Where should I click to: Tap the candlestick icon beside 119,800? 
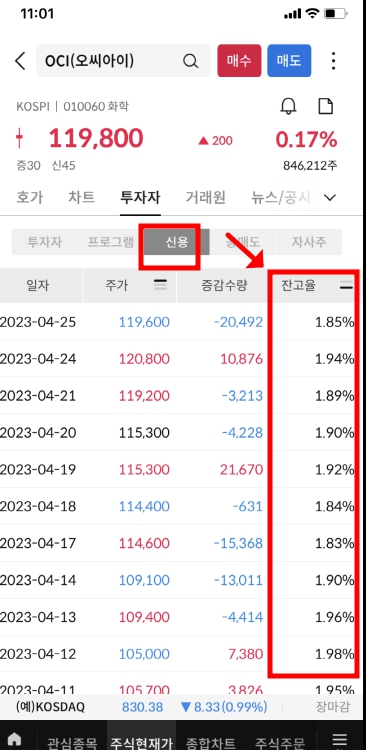[x=20, y=138]
